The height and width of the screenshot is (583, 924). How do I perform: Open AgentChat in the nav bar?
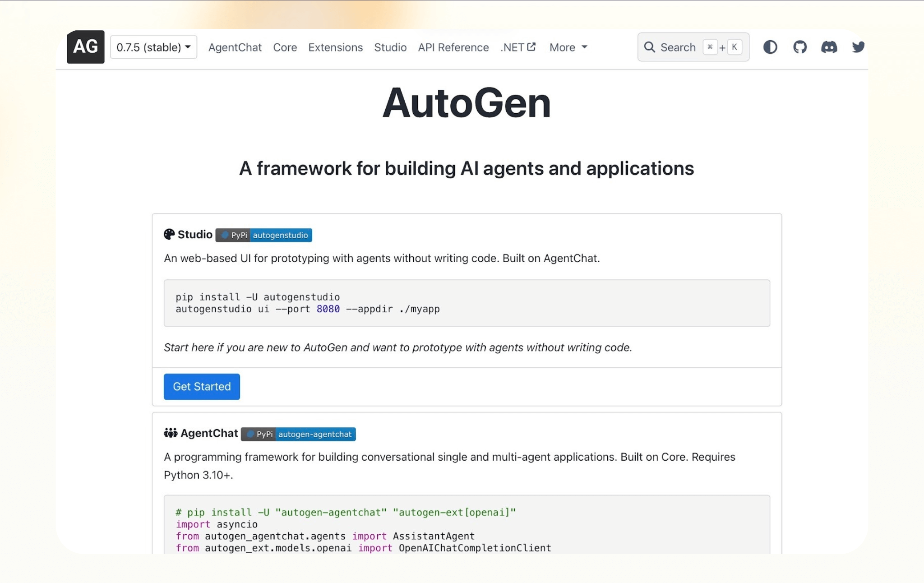point(235,47)
